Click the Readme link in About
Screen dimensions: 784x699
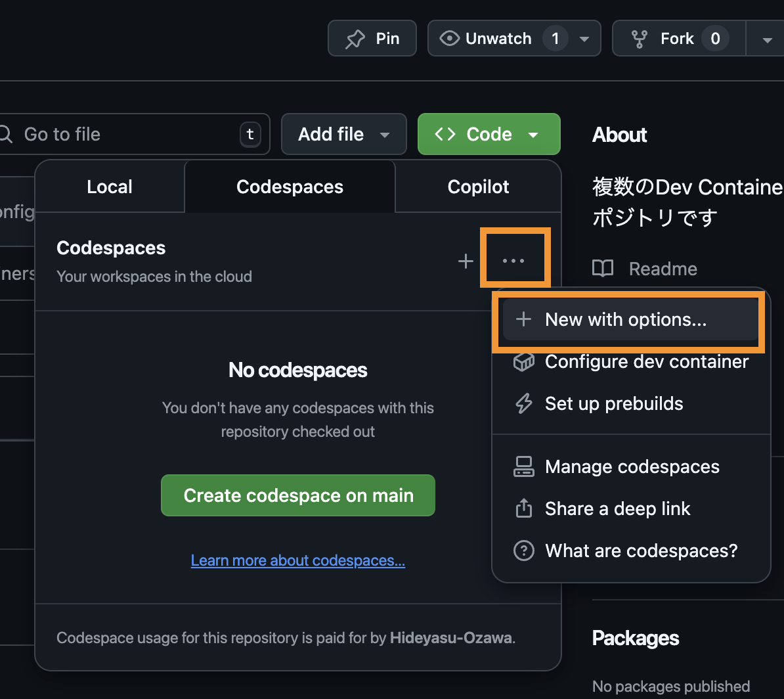coord(663,269)
